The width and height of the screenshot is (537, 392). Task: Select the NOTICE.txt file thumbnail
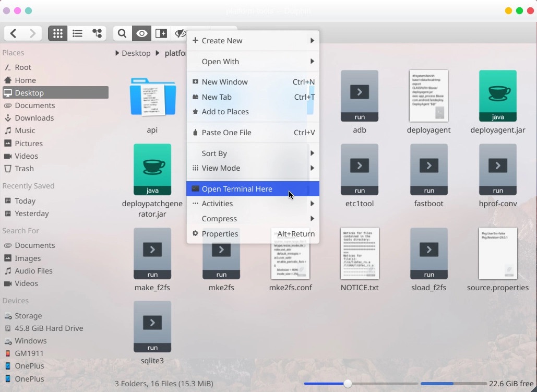[360, 253]
